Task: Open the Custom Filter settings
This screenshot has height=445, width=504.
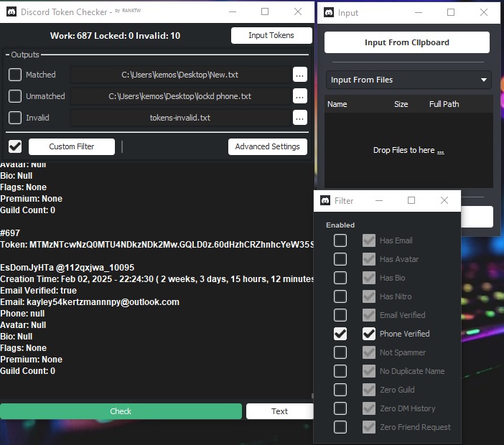Action: tap(72, 146)
